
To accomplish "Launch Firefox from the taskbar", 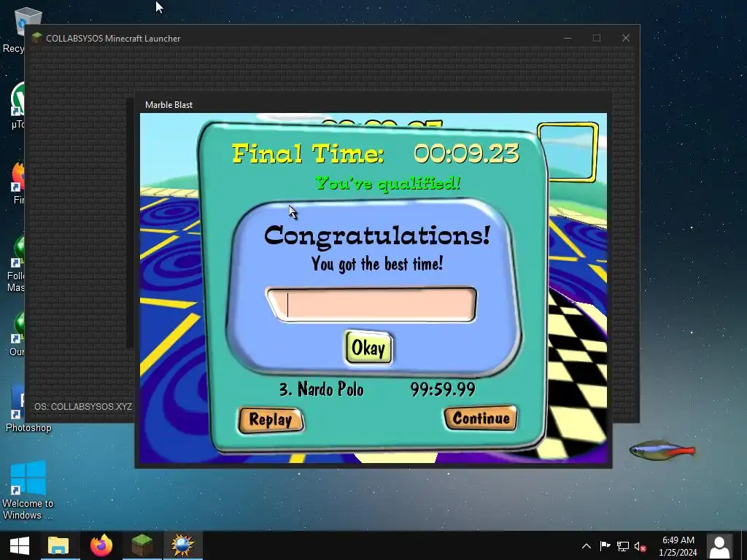I will [x=101, y=545].
